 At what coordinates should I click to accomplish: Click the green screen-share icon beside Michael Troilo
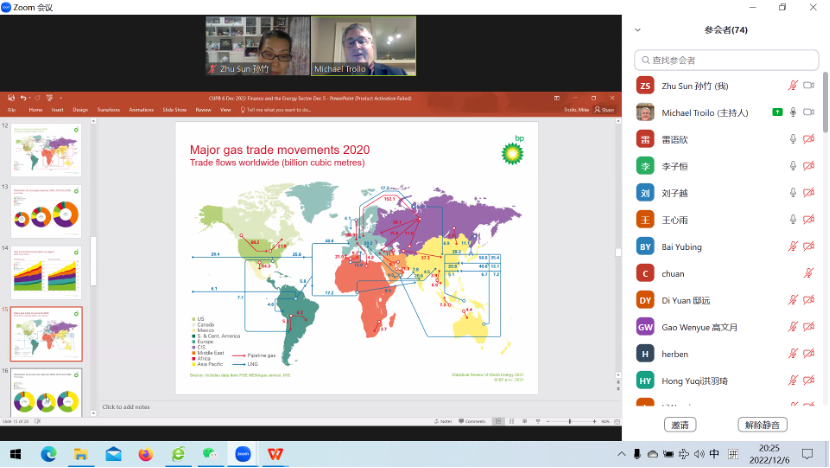click(776, 112)
